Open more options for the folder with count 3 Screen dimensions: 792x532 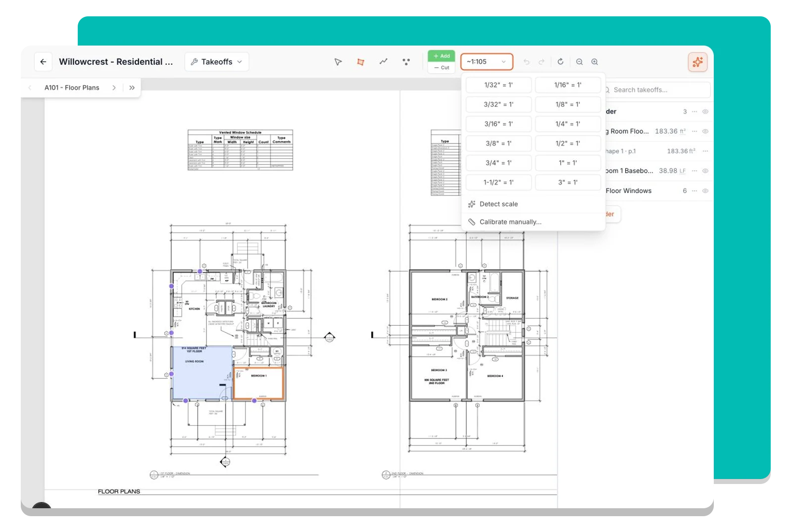click(x=694, y=111)
